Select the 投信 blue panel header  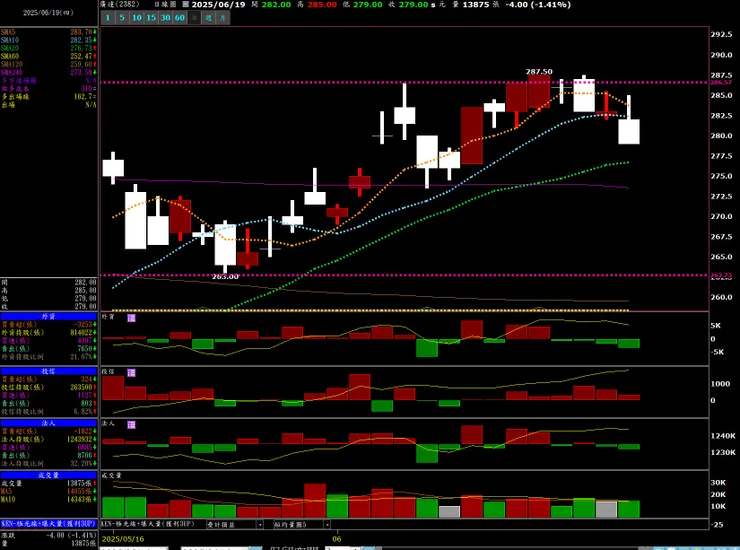[49, 372]
